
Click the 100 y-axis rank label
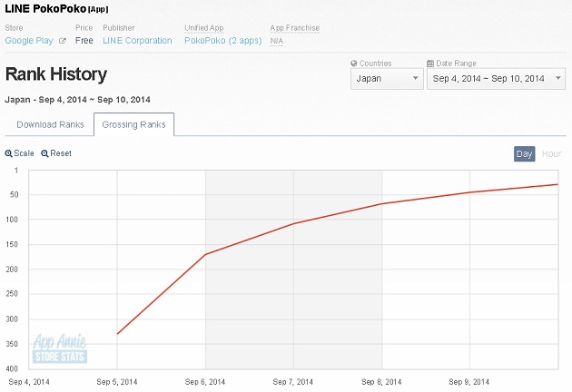(x=12, y=220)
